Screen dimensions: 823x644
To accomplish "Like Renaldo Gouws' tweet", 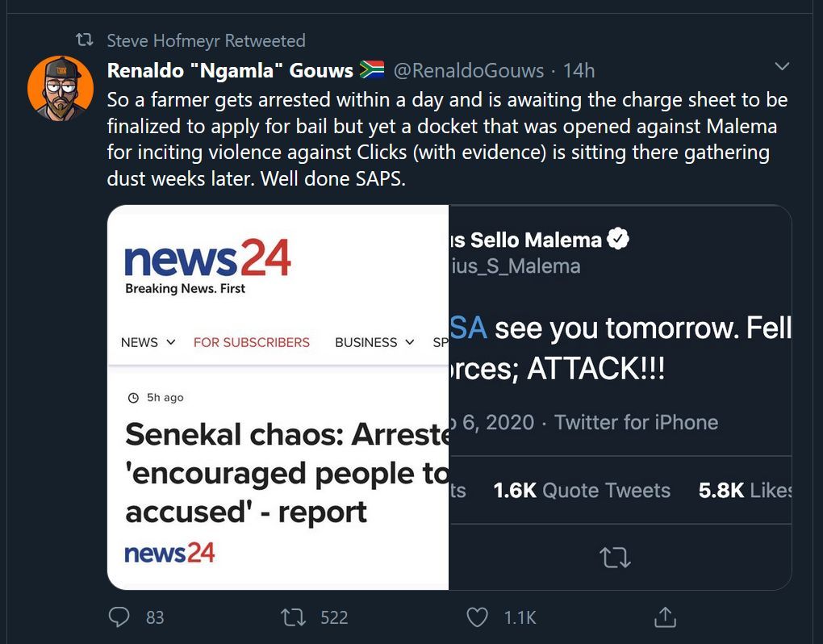I will tap(476, 617).
